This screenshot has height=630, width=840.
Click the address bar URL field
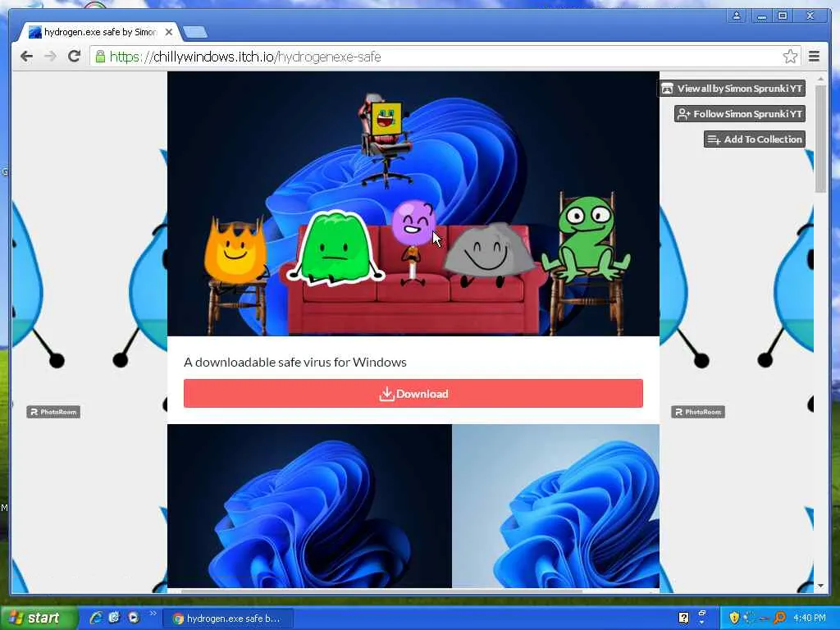[445, 57]
